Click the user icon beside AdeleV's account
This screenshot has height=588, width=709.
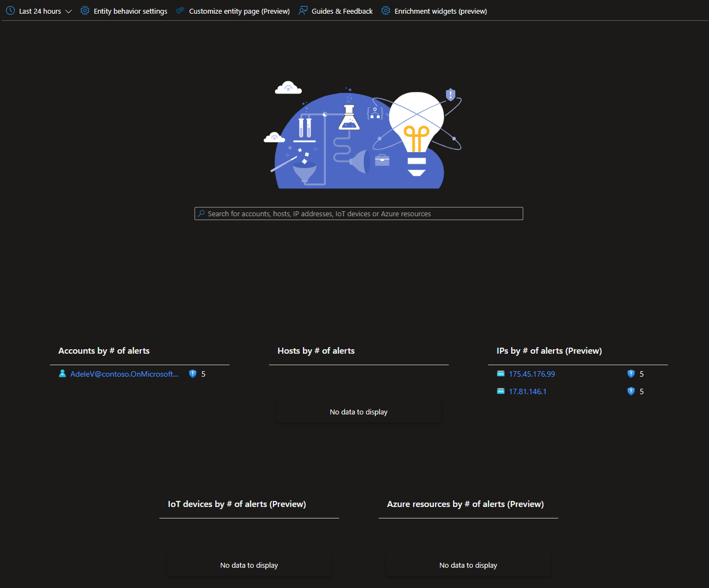tap(62, 373)
